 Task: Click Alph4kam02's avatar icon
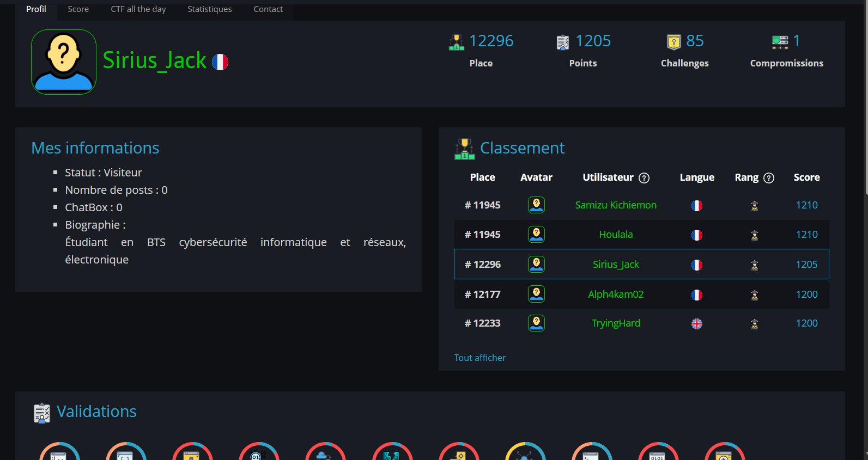[x=536, y=294]
